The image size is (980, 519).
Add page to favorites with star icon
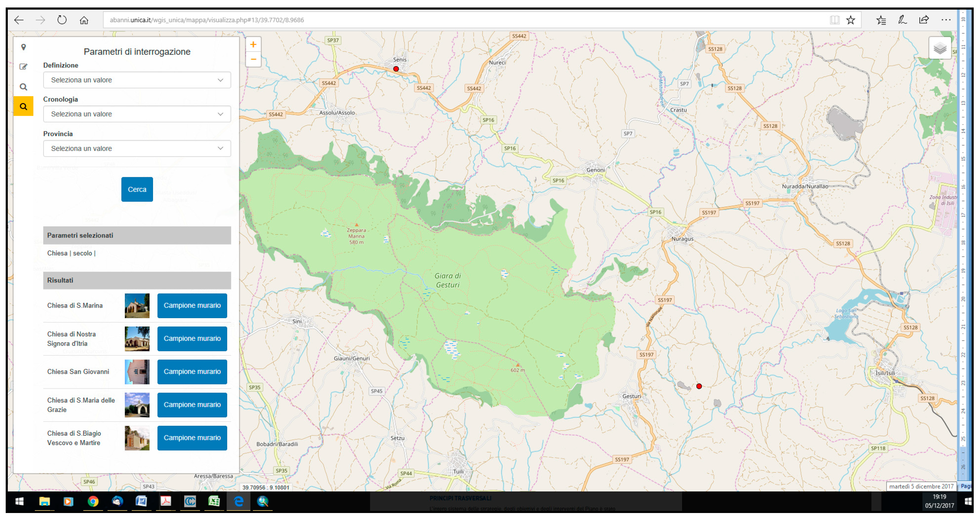click(x=851, y=20)
